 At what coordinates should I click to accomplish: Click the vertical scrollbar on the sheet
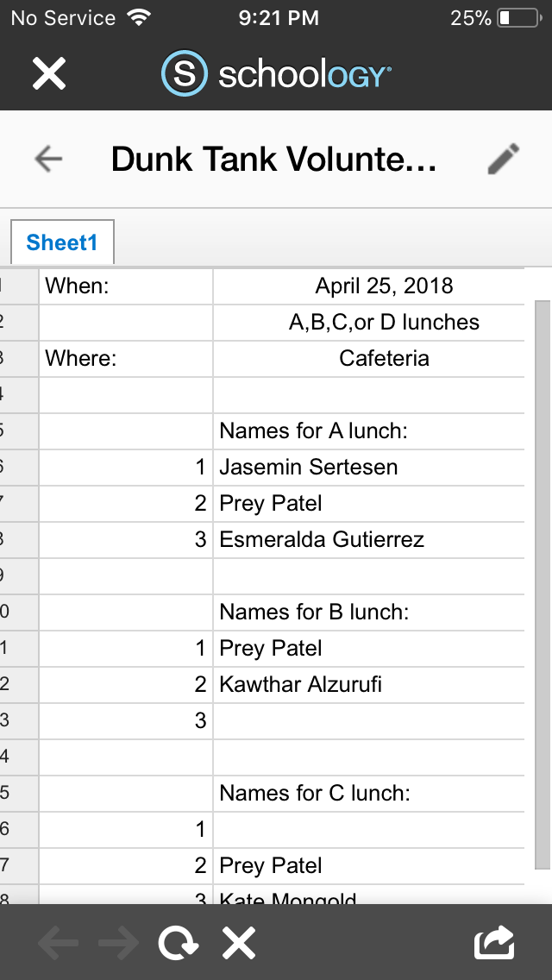click(542, 578)
